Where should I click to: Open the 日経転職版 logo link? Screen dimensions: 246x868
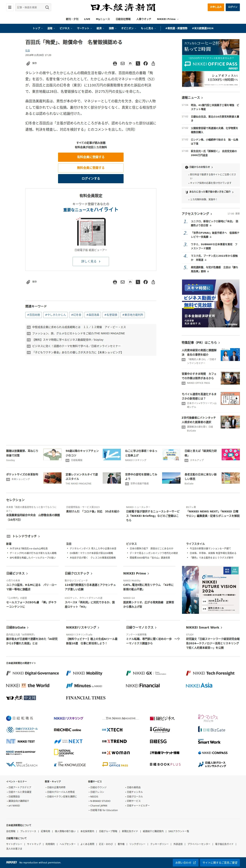click(x=20, y=718)
